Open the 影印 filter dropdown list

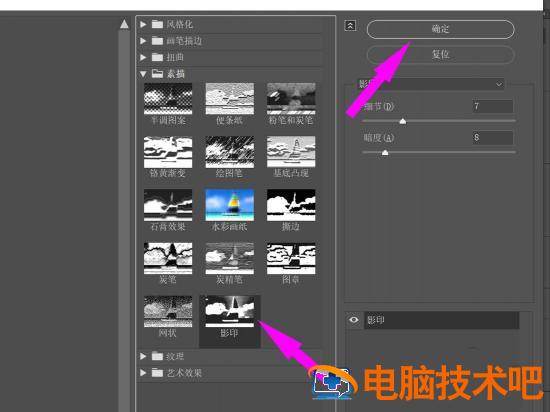(x=430, y=84)
